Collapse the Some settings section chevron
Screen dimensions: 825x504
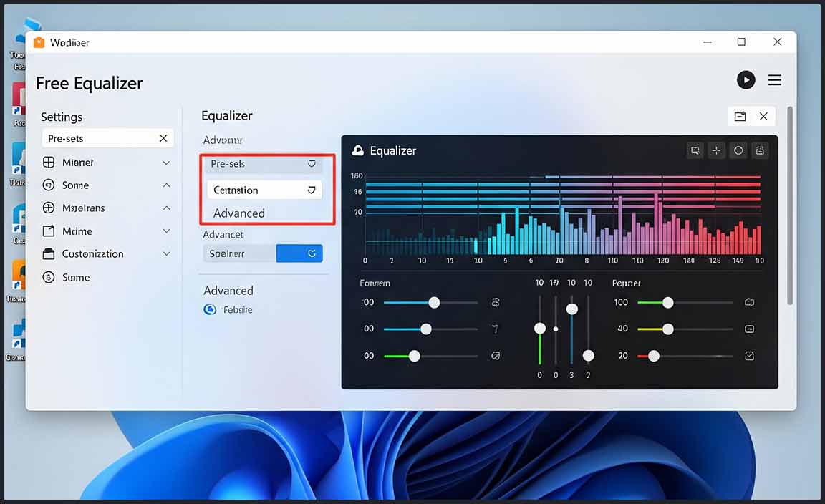tap(166, 185)
